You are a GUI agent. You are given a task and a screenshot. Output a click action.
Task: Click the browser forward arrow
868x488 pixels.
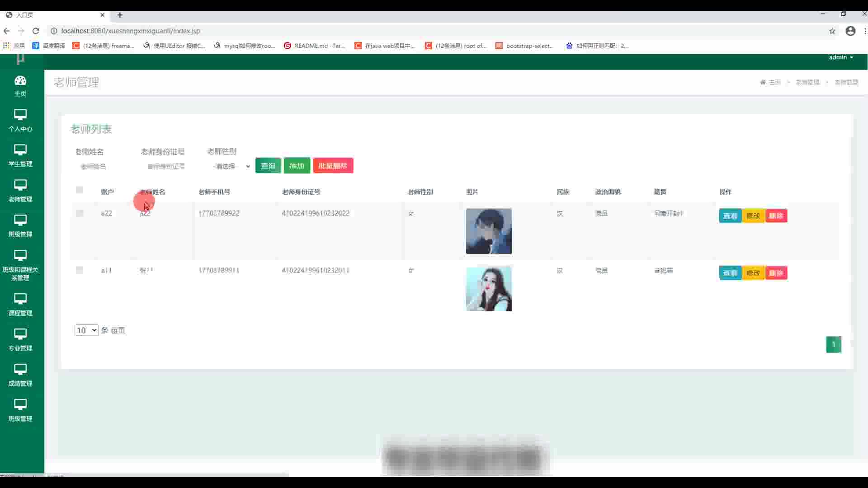(21, 31)
